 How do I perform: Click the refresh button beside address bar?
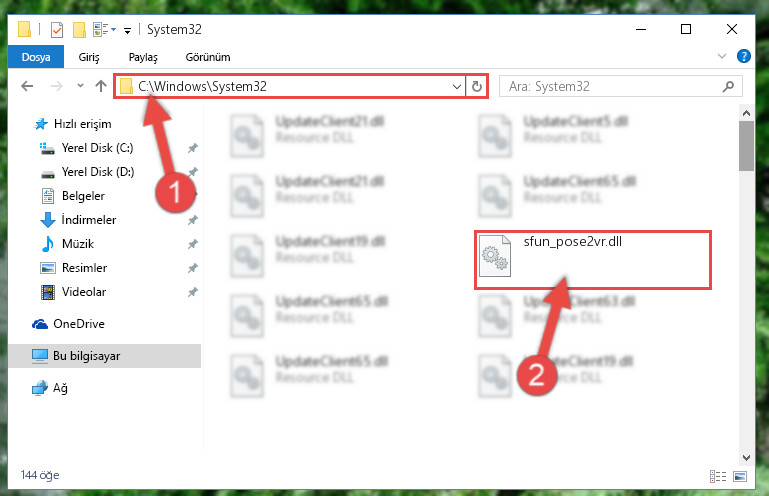[477, 87]
